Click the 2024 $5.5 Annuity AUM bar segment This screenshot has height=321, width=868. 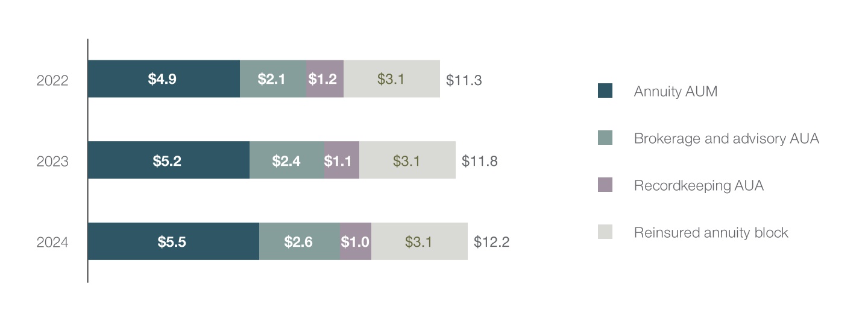coord(173,242)
